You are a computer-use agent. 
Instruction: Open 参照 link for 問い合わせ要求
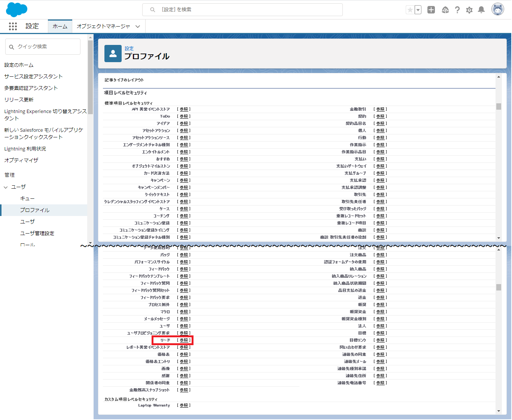[x=380, y=347]
